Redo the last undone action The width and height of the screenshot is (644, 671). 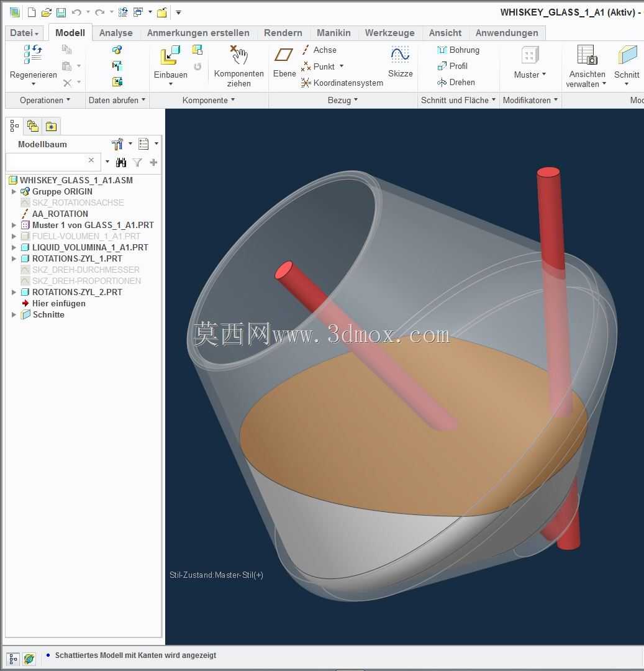pos(99,12)
